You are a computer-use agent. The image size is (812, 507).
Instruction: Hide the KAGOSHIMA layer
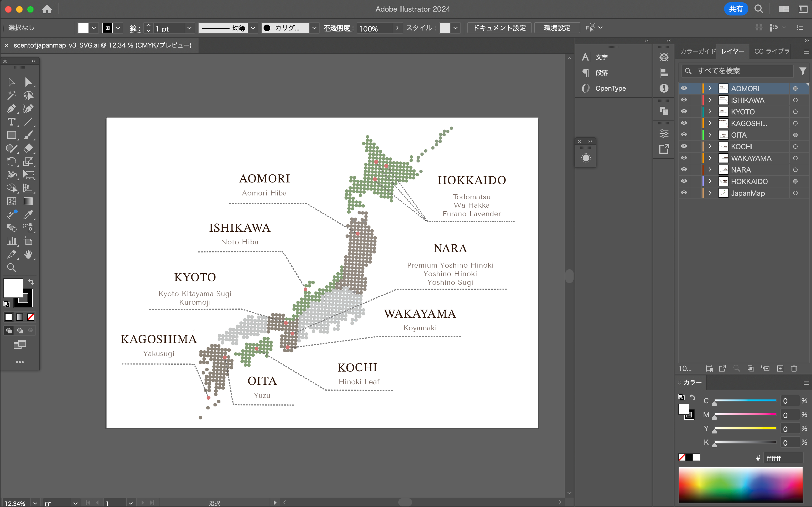click(x=684, y=123)
